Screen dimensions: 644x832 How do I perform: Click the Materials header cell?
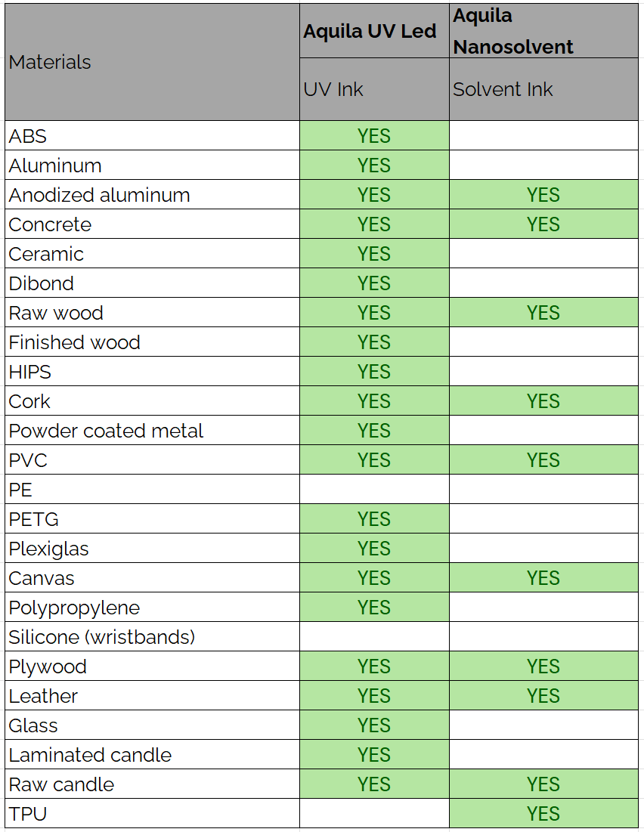[50, 62]
